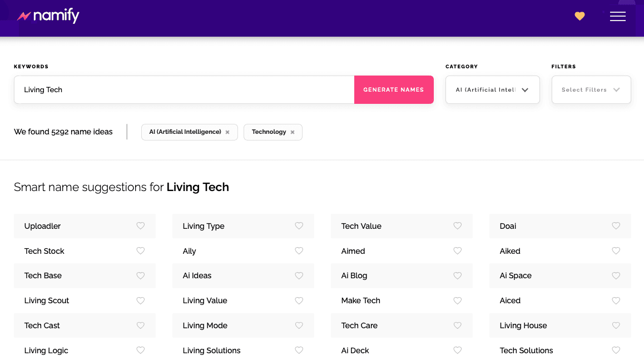This screenshot has width=644, height=361.
Task: Heart the Living Scout name idea
Action: tap(140, 300)
